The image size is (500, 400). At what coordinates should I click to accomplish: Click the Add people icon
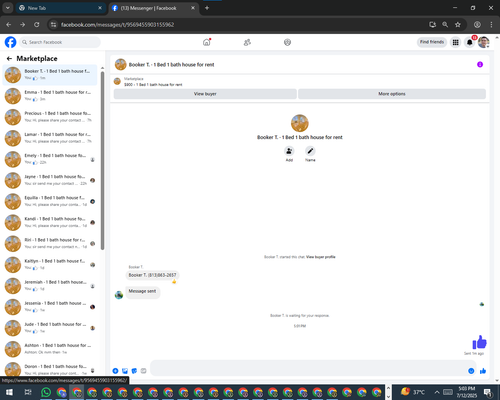[289, 151]
